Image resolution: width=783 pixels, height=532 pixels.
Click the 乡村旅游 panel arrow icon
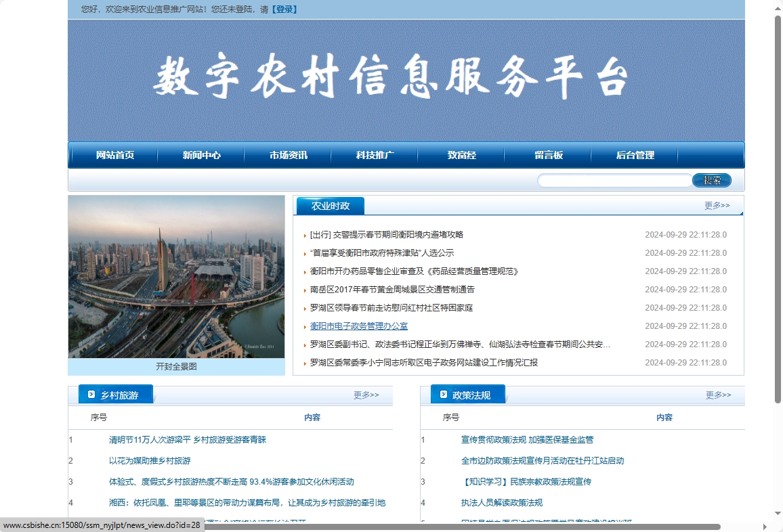point(91,393)
